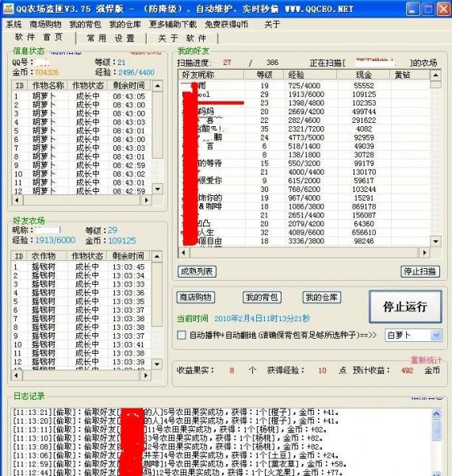Open the 关于 menu
The width and height of the screenshot is (452, 476).
click(x=272, y=25)
